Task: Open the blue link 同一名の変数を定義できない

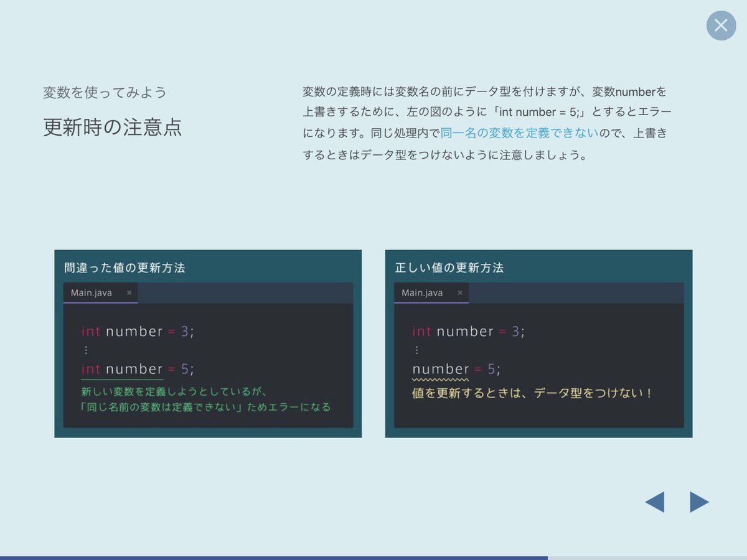Action: click(x=520, y=133)
